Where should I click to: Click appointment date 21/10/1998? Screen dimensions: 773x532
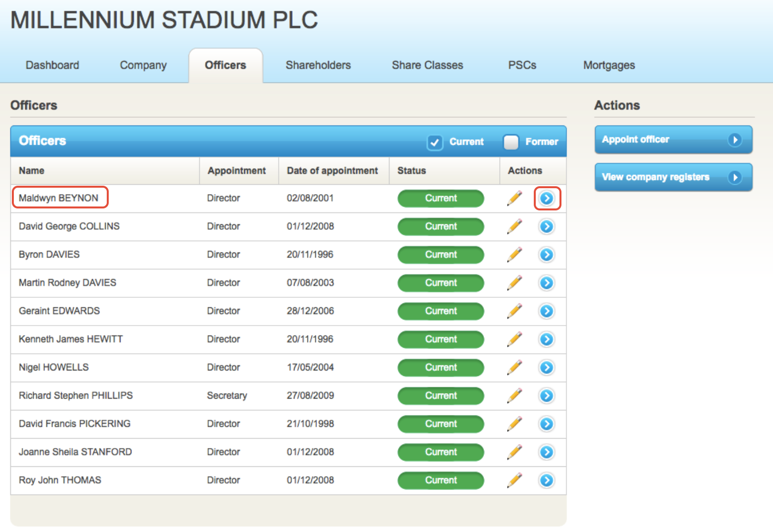click(310, 423)
